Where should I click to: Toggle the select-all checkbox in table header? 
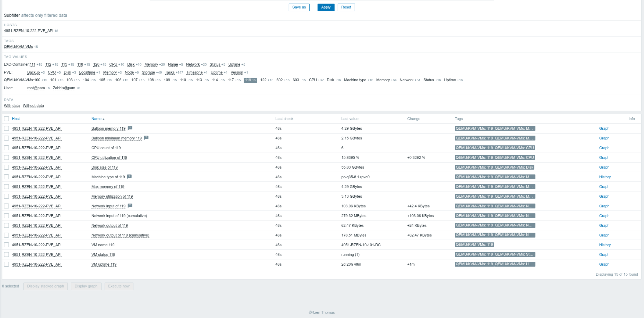pyautogui.click(x=6, y=119)
